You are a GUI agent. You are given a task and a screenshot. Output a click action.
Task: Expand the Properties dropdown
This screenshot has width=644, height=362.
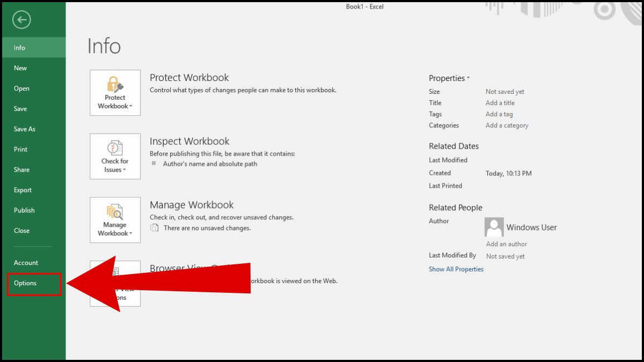[x=449, y=78]
